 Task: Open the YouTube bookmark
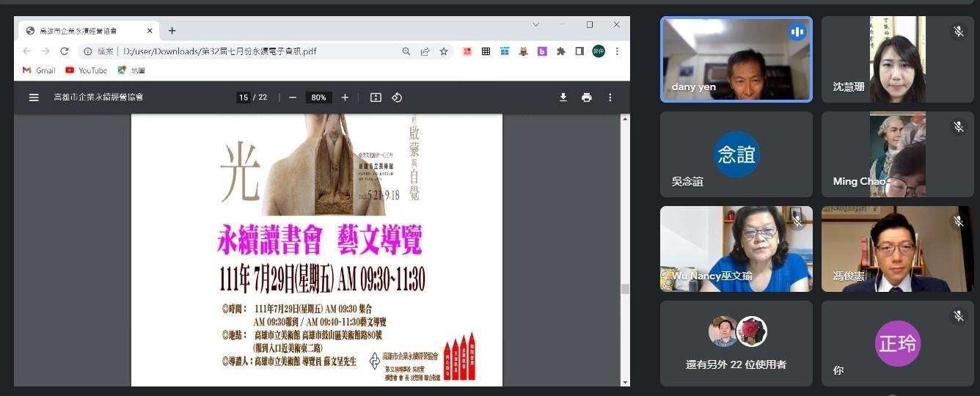click(86, 70)
